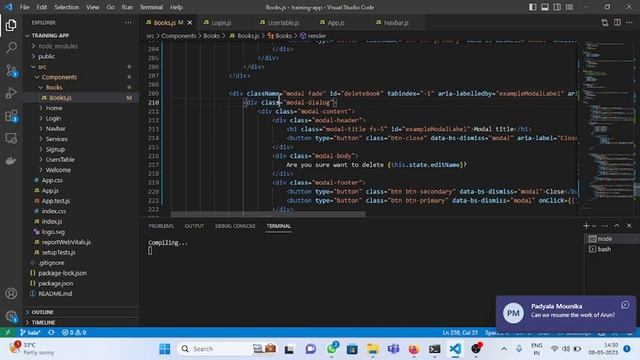
Task: Open customize layout icon in title bar
Action: 569,7
